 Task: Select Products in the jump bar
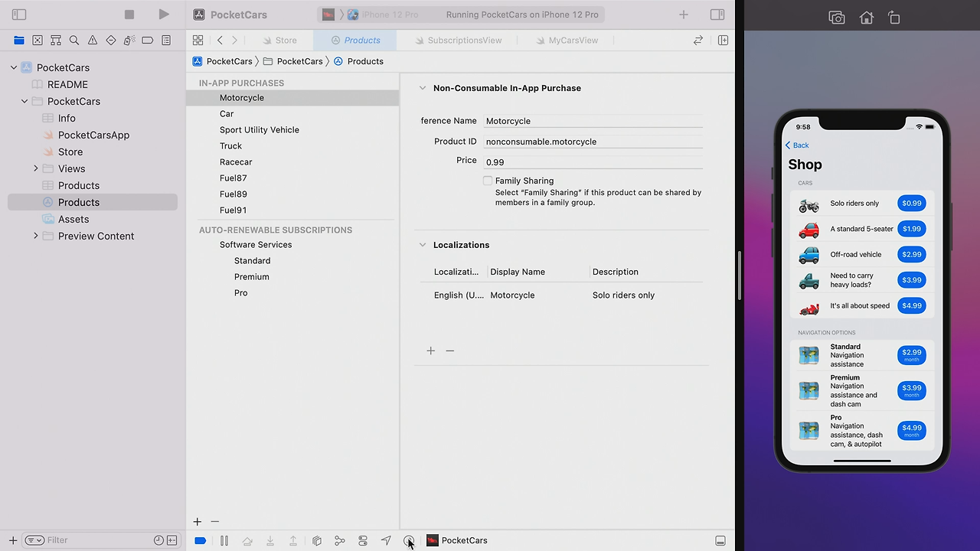(358, 61)
